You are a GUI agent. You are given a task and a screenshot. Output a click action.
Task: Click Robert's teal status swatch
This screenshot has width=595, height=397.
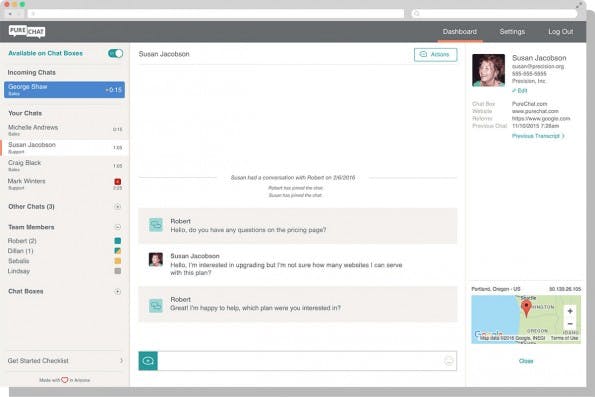pos(118,241)
